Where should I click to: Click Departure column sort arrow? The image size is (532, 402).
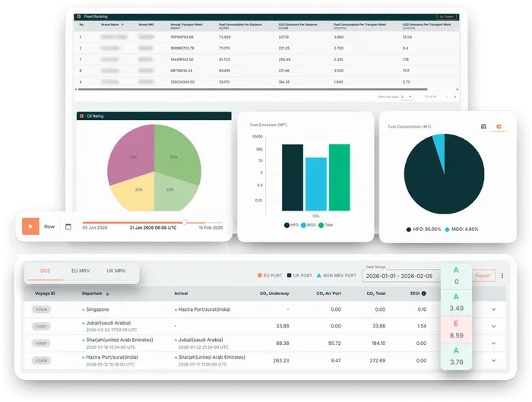[x=108, y=294]
